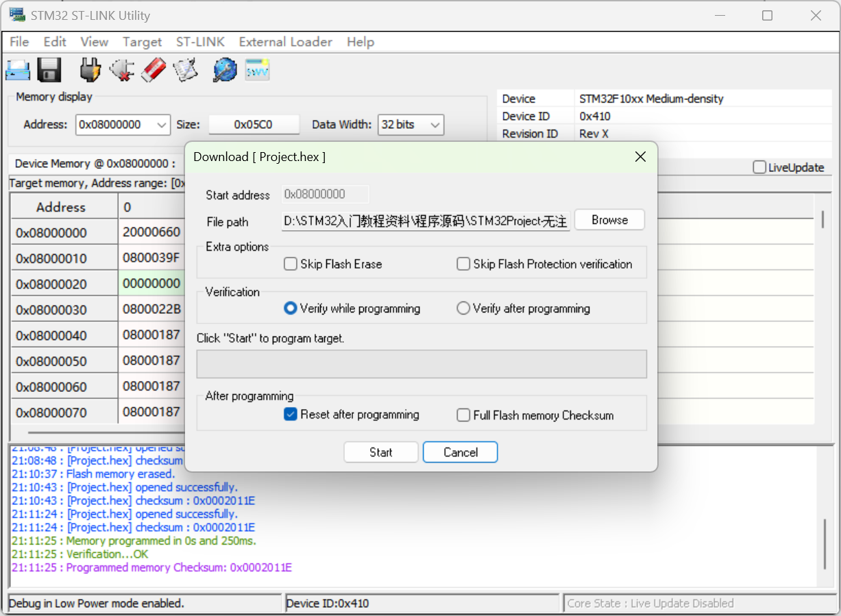
Task: Select address row 0x08000000
Action: click(x=64, y=233)
